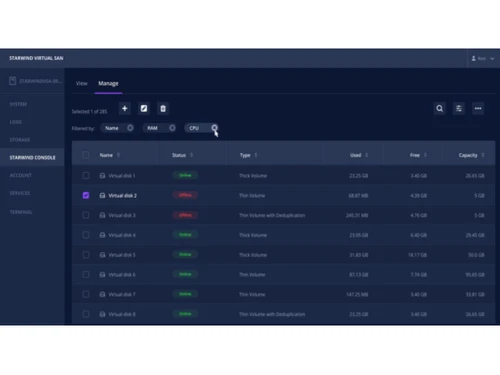Click the StarWind appliance node icon
Screen dimensions: 500x375
[x=13, y=81]
